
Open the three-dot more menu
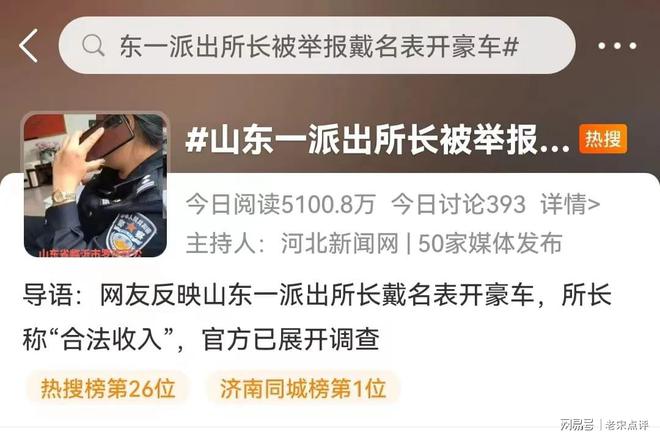[x=617, y=46]
